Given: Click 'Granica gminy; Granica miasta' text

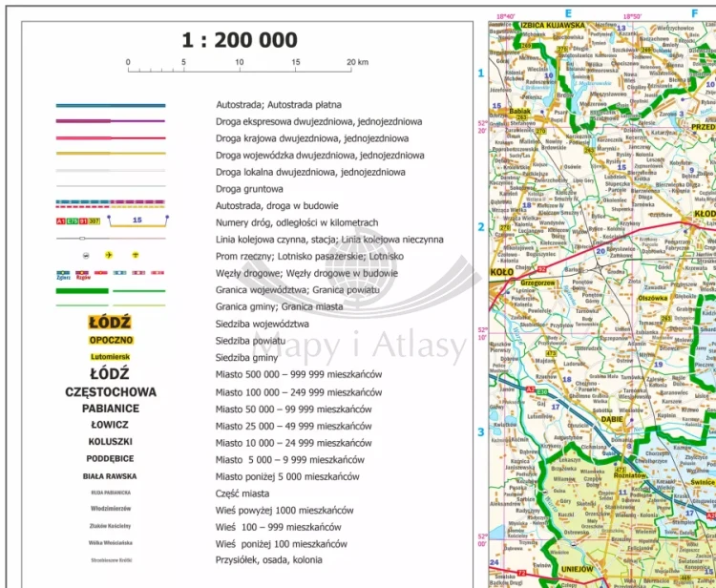Looking at the screenshot, I should pos(279,306).
